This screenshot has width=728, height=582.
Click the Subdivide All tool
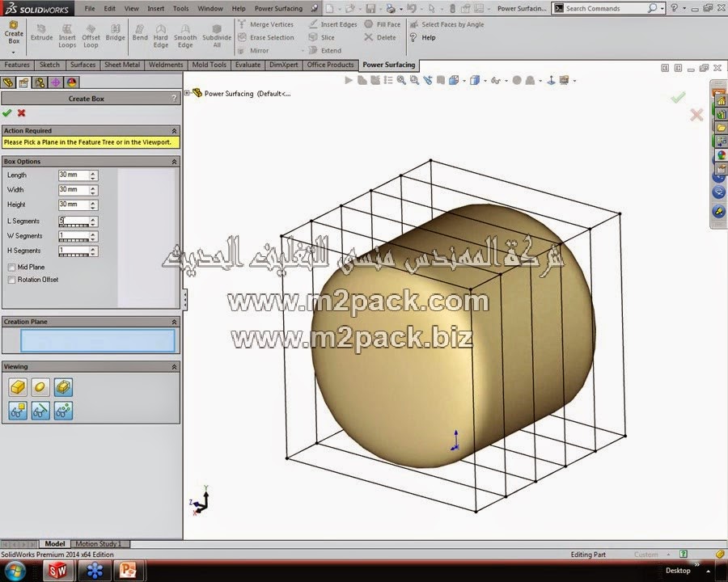click(x=217, y=36)
